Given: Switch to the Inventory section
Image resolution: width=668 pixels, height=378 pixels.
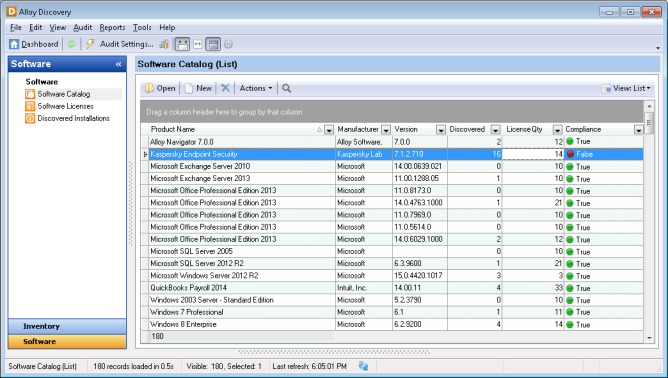Looking at the screenshot, I should (67, 326).
